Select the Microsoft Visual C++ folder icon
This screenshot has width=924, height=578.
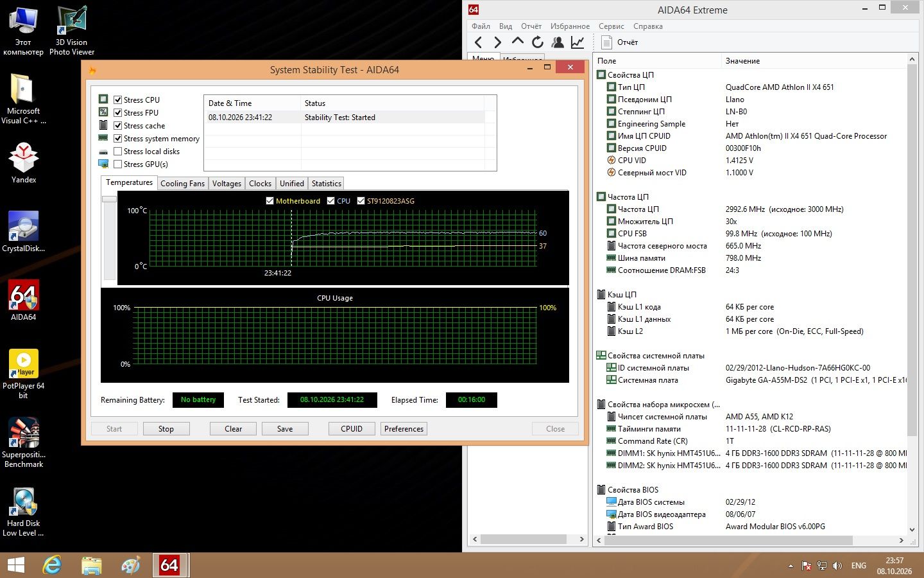pyautogui.click(x=24, y=99)
